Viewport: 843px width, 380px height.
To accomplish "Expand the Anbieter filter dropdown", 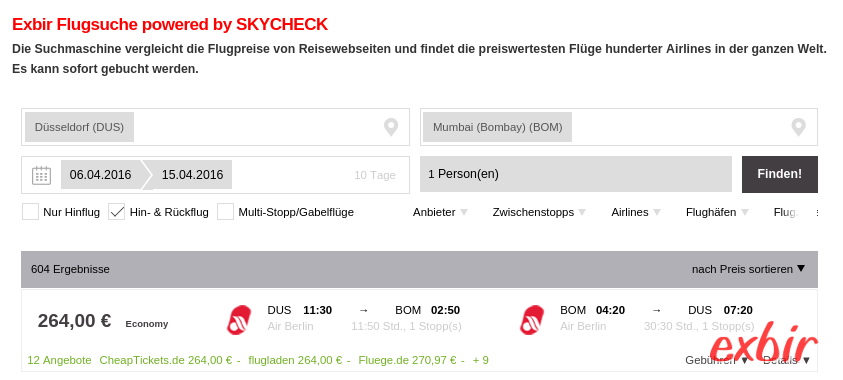I will 440,212.
